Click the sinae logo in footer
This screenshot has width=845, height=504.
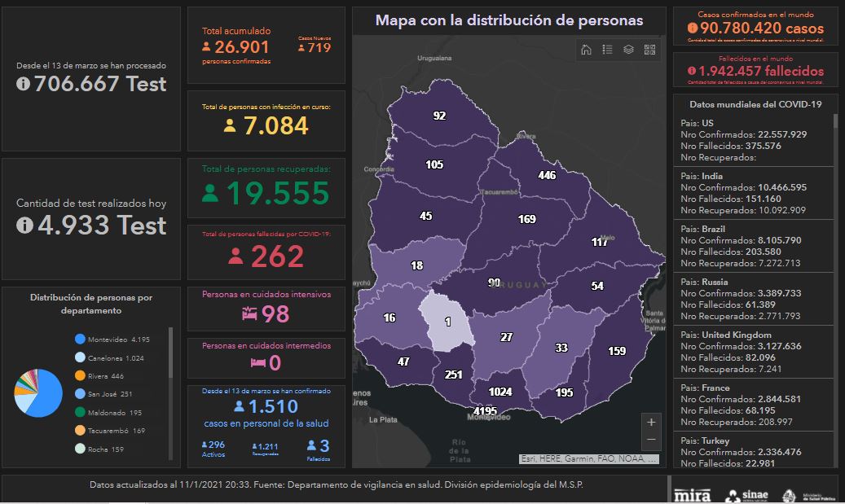[x=745, y=495]
